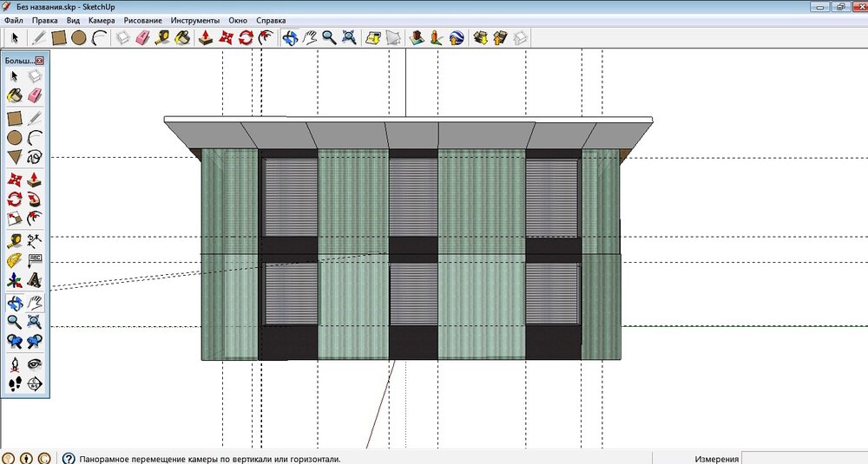Select the Walk tool footprints icon
The image size is (868, 464).
15,383
